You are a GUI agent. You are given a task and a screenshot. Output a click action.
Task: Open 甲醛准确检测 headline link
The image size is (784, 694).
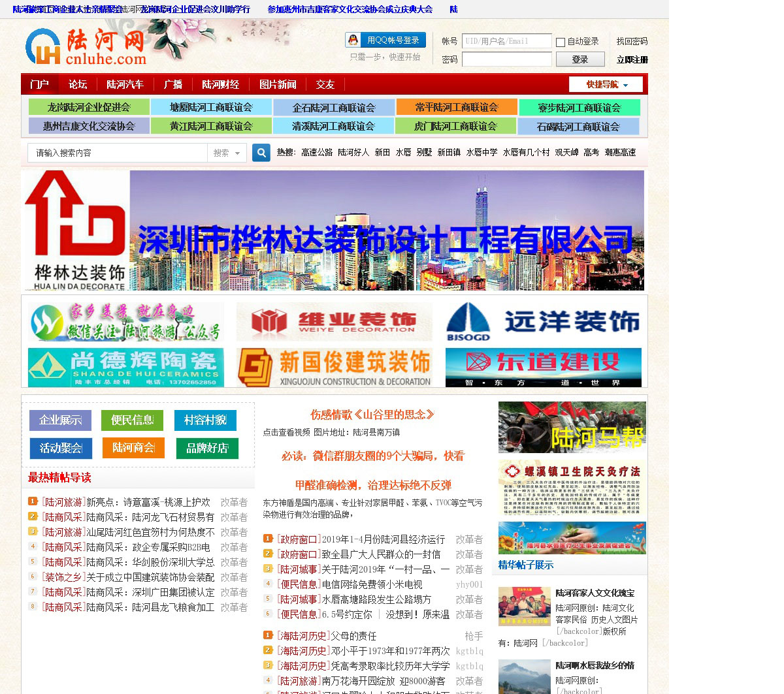click(373, 485)
